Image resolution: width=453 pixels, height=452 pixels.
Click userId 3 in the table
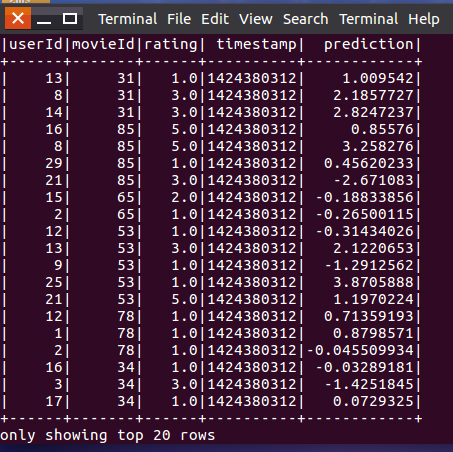click(x=58, y=385)
